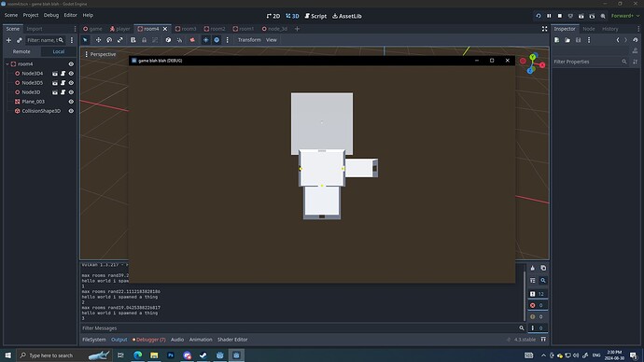Stop the running project
This screenshot has height=362, width=644.
coord(559,16)
